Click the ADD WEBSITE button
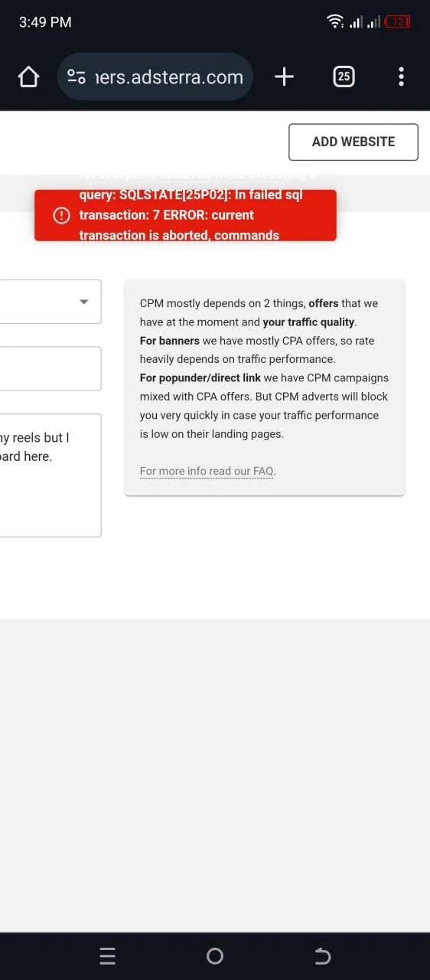The image size is (430, 980). (x=353, y=142)
